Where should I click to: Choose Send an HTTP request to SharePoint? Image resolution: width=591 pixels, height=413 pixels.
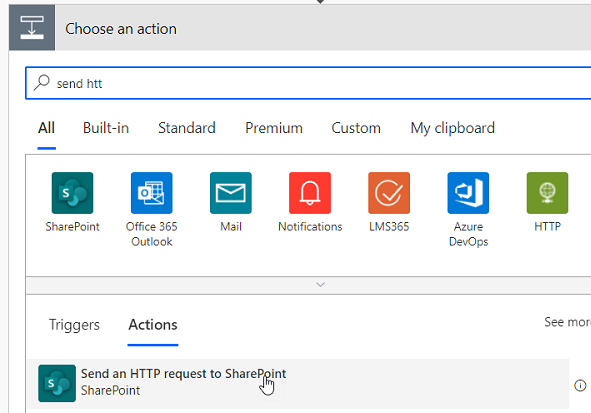pos(298,384)
